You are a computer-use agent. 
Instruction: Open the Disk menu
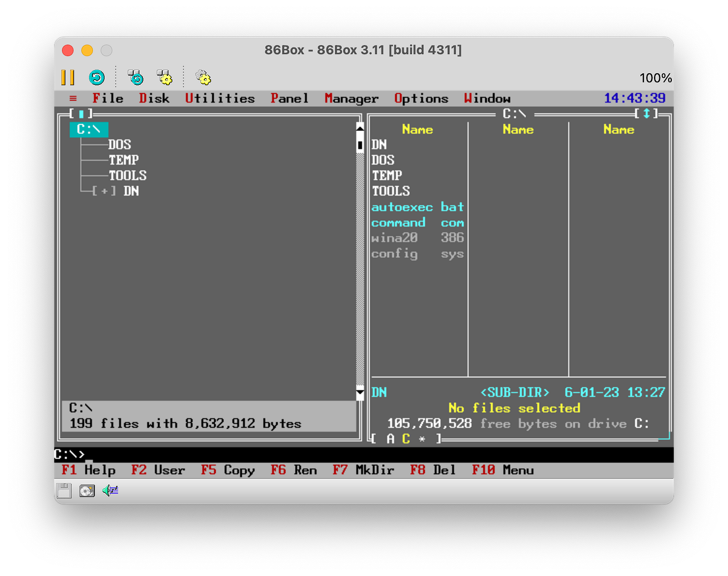[154, 98]
